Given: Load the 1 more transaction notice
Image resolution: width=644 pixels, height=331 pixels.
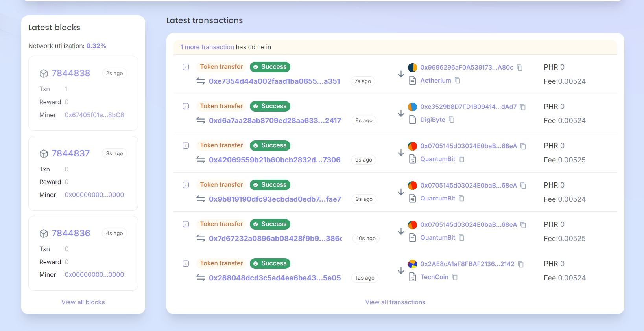Looking at the screenshot, I should pyautogui.click(x=207, y=47).
